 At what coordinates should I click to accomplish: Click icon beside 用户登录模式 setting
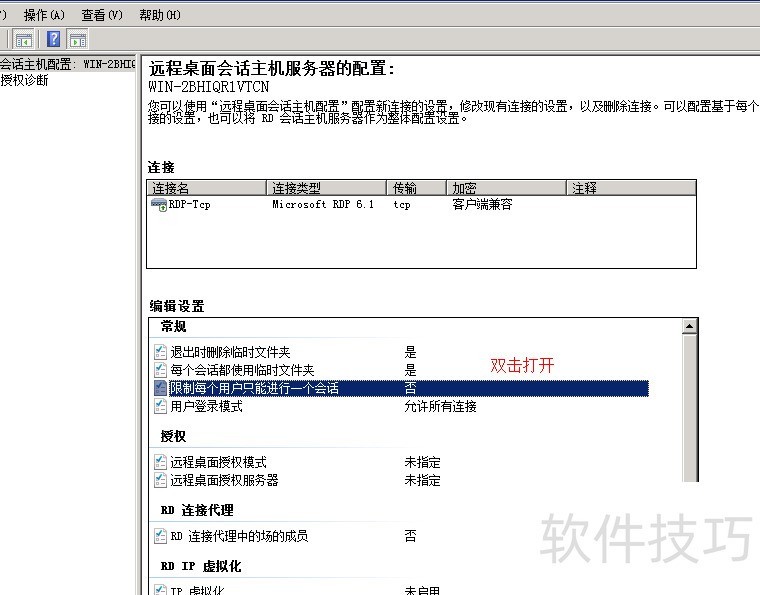pos(160,407)
